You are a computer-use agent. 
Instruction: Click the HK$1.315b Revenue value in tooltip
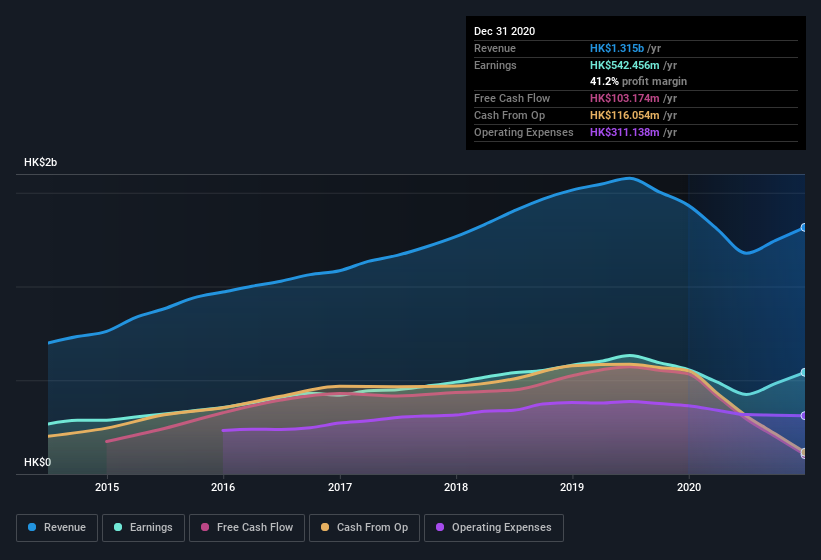[617, 48]
